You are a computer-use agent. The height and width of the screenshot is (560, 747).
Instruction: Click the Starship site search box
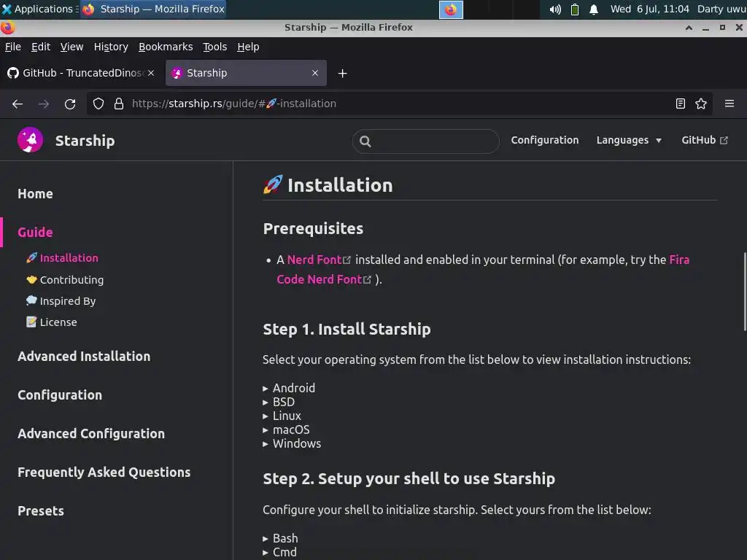(x=425, y=141)
